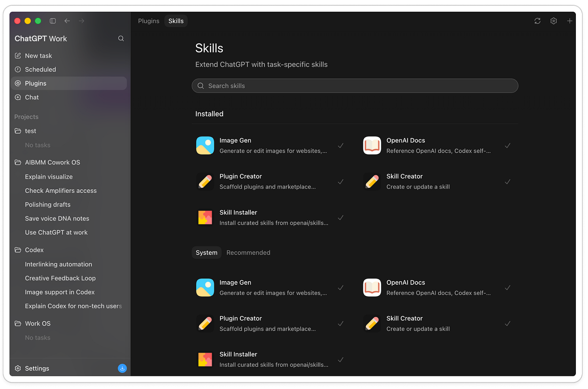The image size is (588, 389).
Task: Toggle checkmark for System OpenAI Docs skill
Action: tap(508, 288)
